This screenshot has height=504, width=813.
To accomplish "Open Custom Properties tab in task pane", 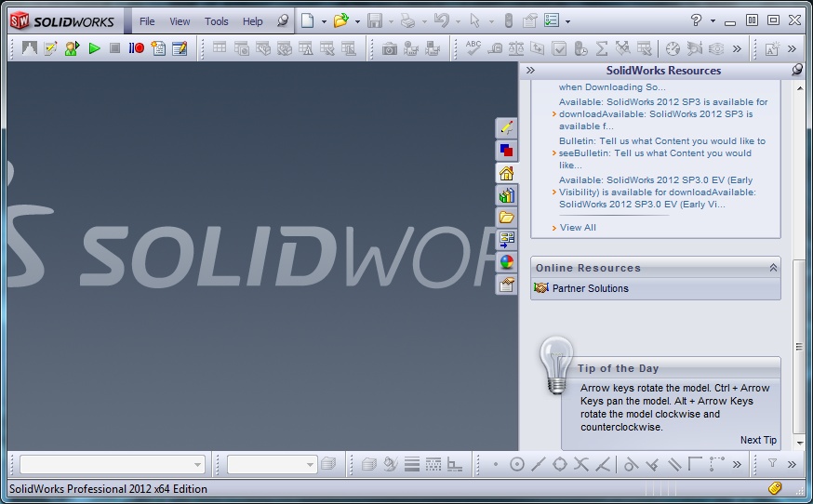I will (x=507, y=285).
